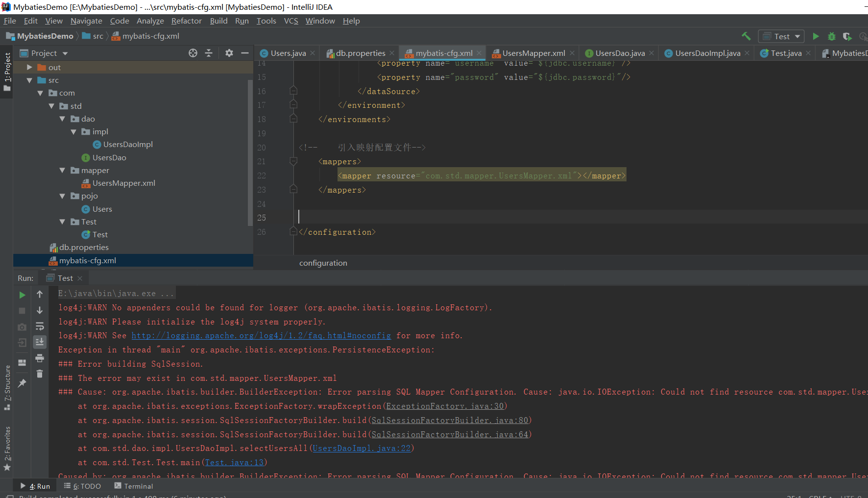This screenshot has width=868, height=498.
Task: Hide the Project tool window
Action: point(244,53)
